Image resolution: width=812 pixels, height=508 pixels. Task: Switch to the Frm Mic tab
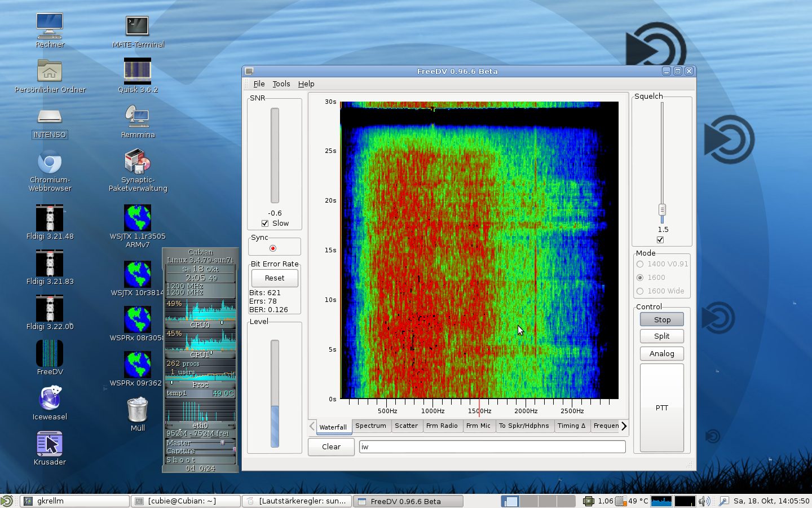478,426
